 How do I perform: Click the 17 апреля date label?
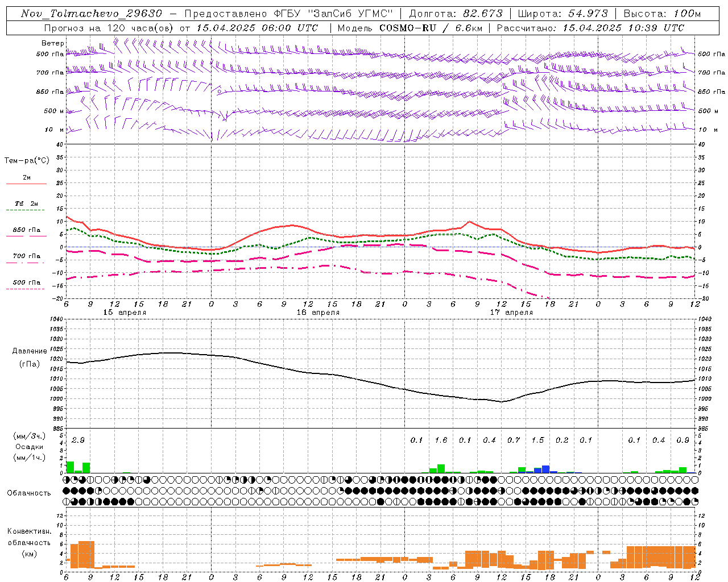[x=511, y=313]
